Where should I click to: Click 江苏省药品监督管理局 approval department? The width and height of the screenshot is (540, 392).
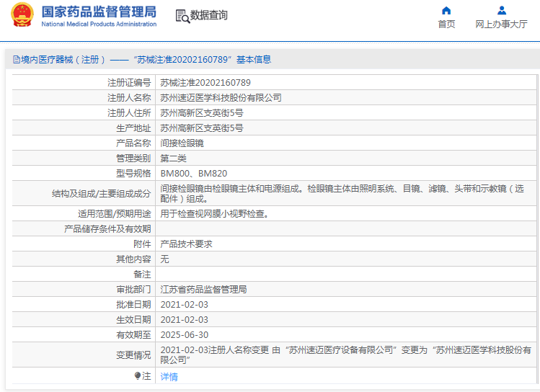203,290
